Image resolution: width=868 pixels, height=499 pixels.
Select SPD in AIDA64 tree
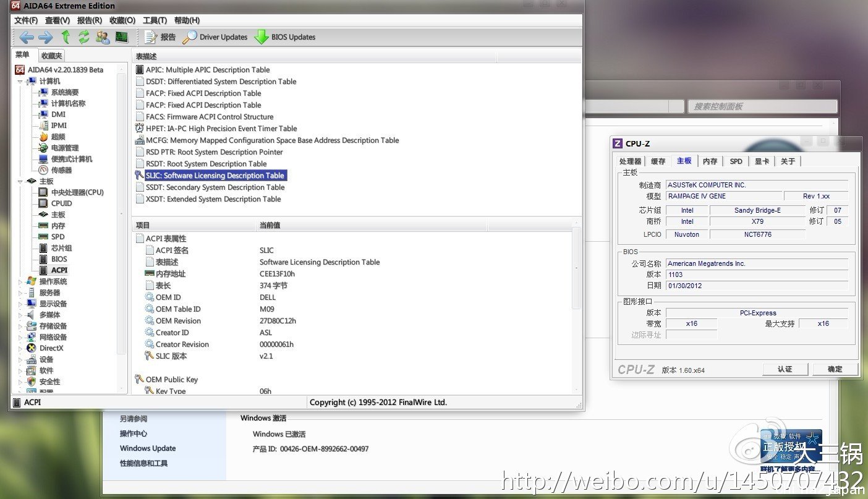(57, 237)
